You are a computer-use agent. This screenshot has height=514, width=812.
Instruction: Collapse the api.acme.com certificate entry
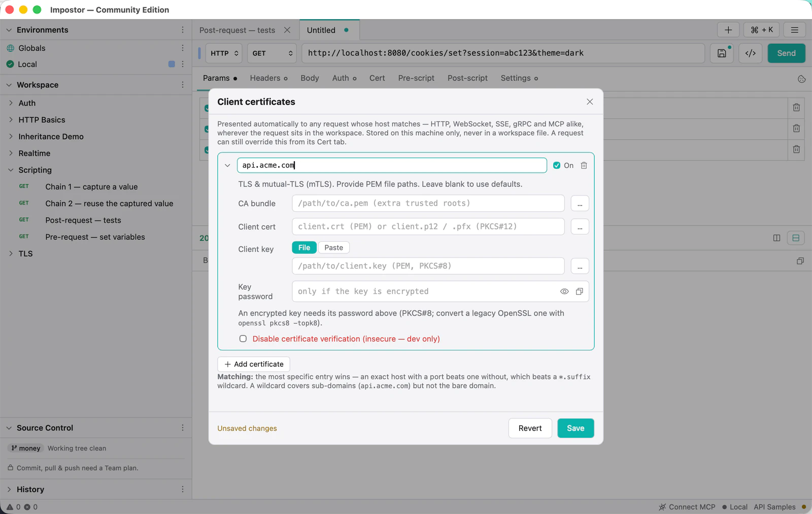[x=227, y=166]
